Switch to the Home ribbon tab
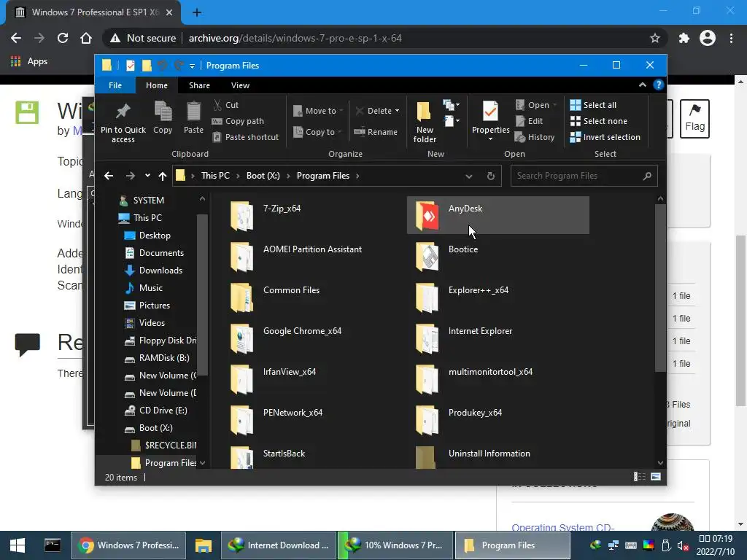The width and height of the screenshot is (747, 560). click(x=157, y=85)
